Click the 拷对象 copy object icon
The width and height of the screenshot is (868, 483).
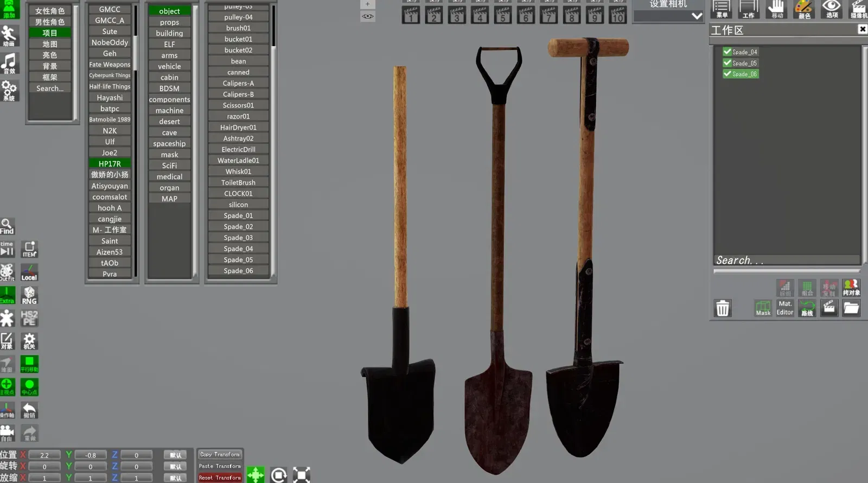(851, 288)
